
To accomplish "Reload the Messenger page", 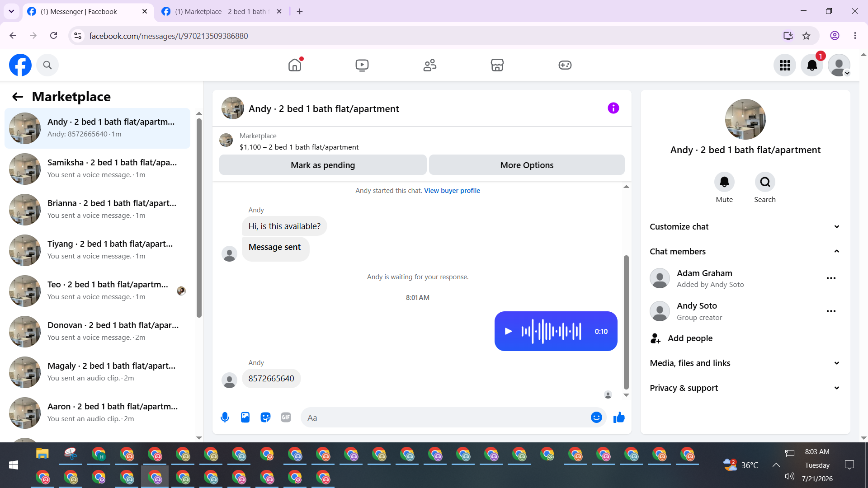I will pos(53,36).
